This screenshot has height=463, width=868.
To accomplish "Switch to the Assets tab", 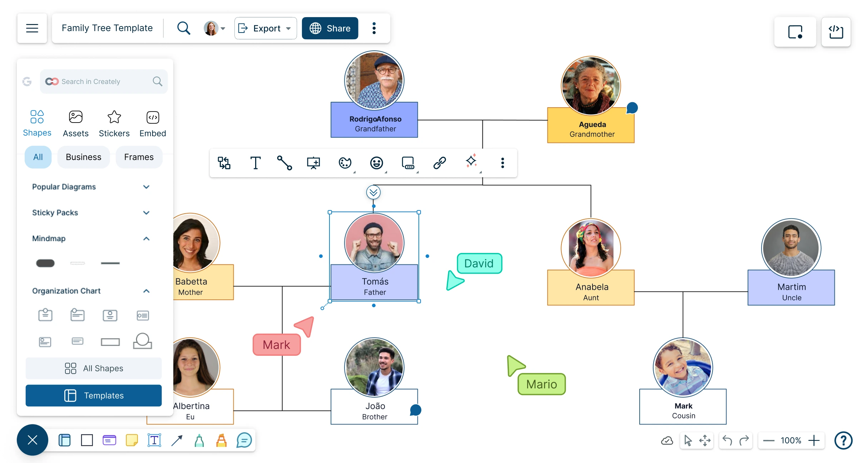I will click(x=76, y=123).
